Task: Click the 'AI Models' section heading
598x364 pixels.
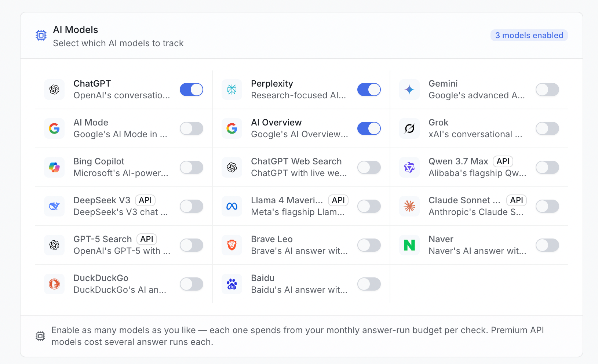Action: (76, 30)
